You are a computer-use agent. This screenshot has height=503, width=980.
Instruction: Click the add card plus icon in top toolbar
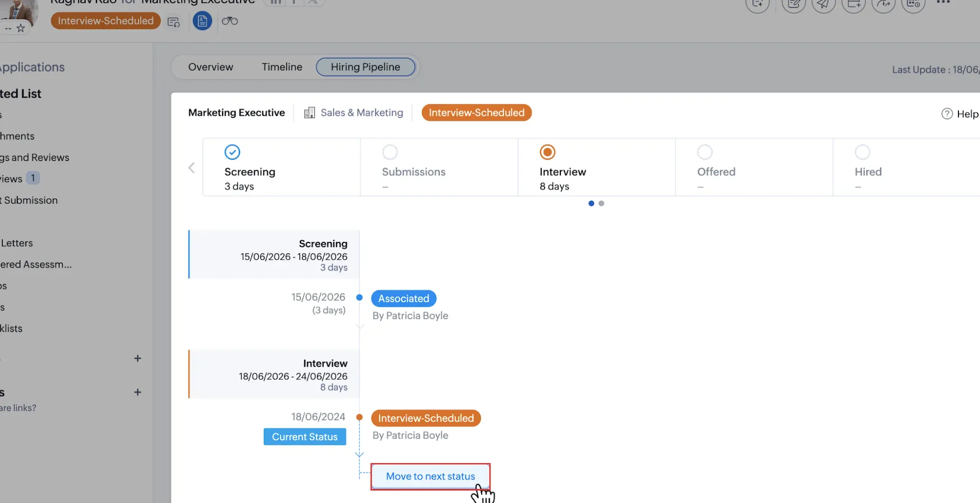click(854, 4)
